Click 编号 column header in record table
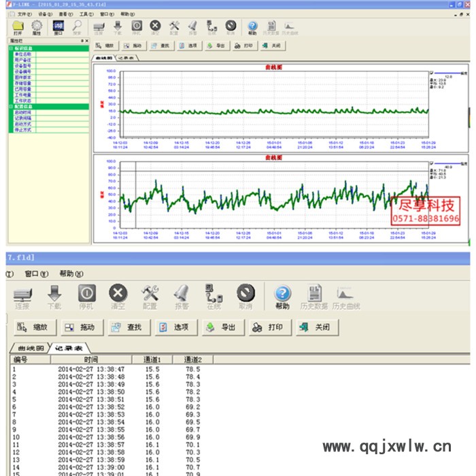476x476 pixels. (31, 360)
